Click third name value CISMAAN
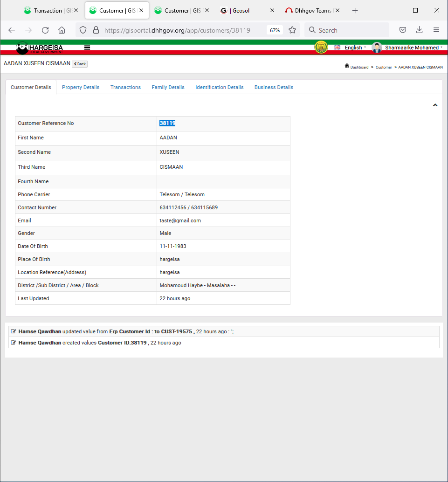 tap(171, 167)
